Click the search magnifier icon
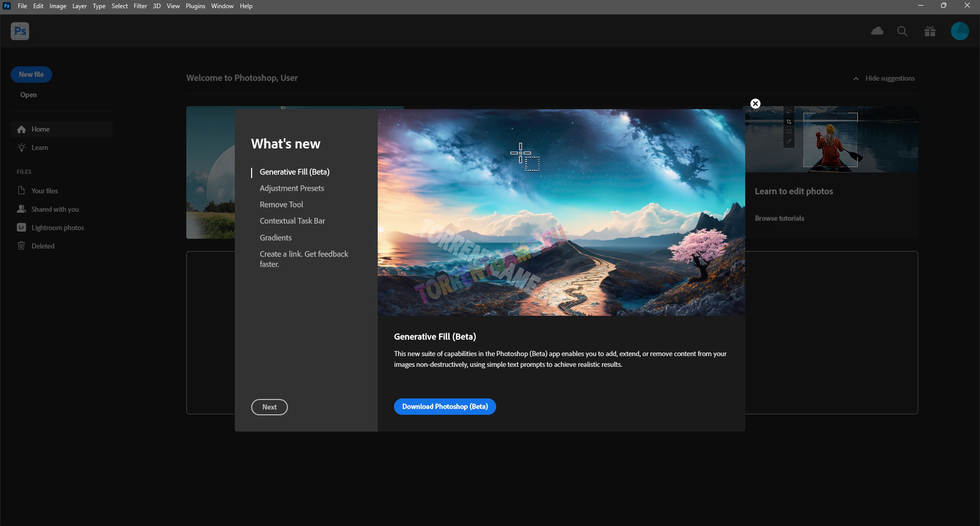The width and height of the screenshot is (980, 526). point(902,31)
